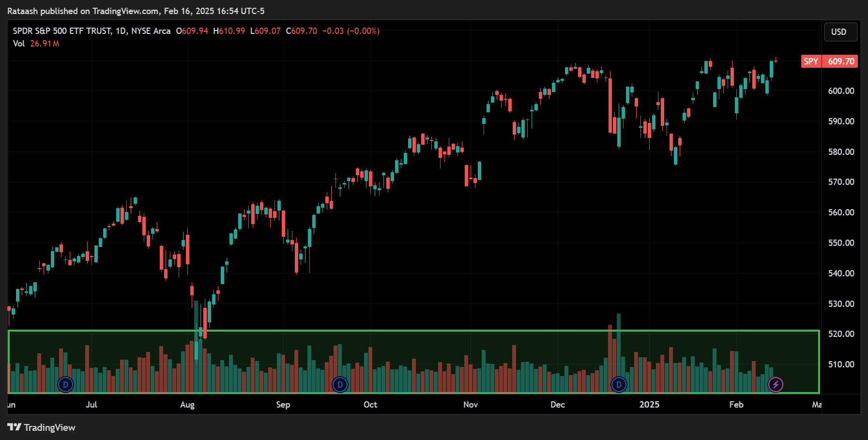Click the 590.00 price axis label

pyautogui.click(x=841, y=121)
